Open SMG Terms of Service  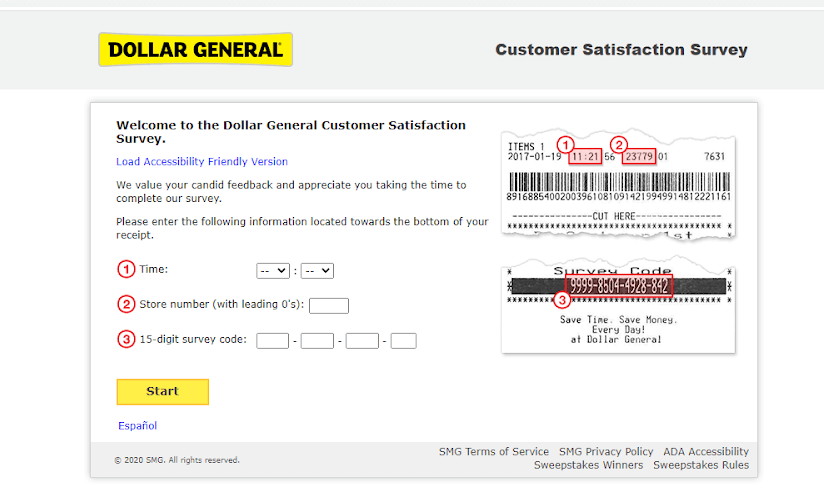coord(493,452)
